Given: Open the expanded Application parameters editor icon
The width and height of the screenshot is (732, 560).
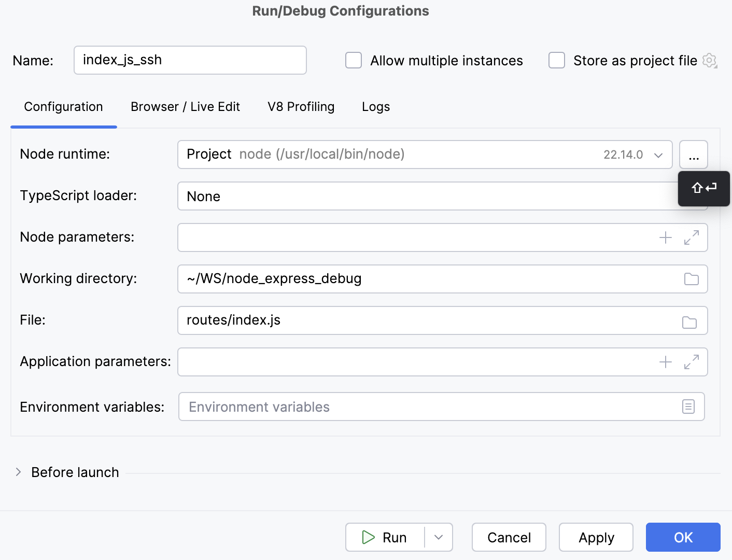Looking at the screenshot, I should (x=691, y=362).
